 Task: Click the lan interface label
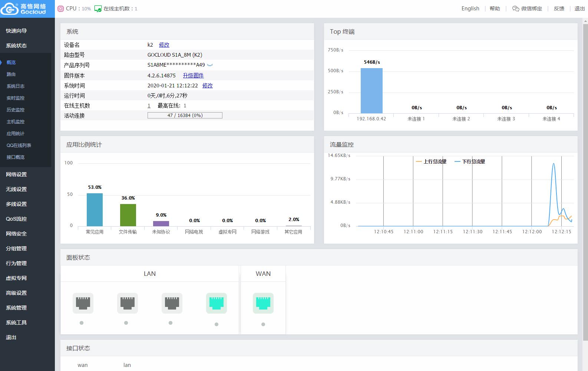(127, 365)
